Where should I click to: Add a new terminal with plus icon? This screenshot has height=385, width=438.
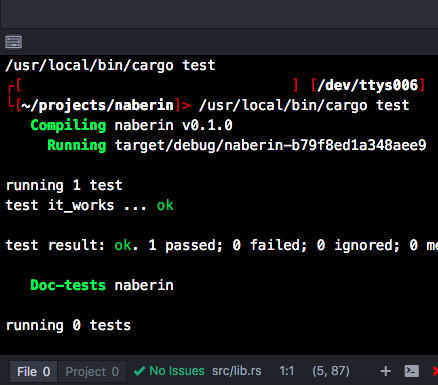386,371
